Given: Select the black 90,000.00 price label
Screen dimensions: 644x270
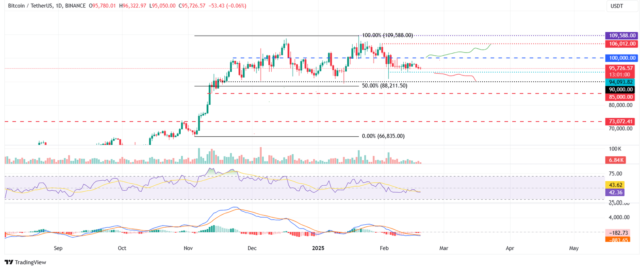Looking at the screenshot, I should pos(621,89).
